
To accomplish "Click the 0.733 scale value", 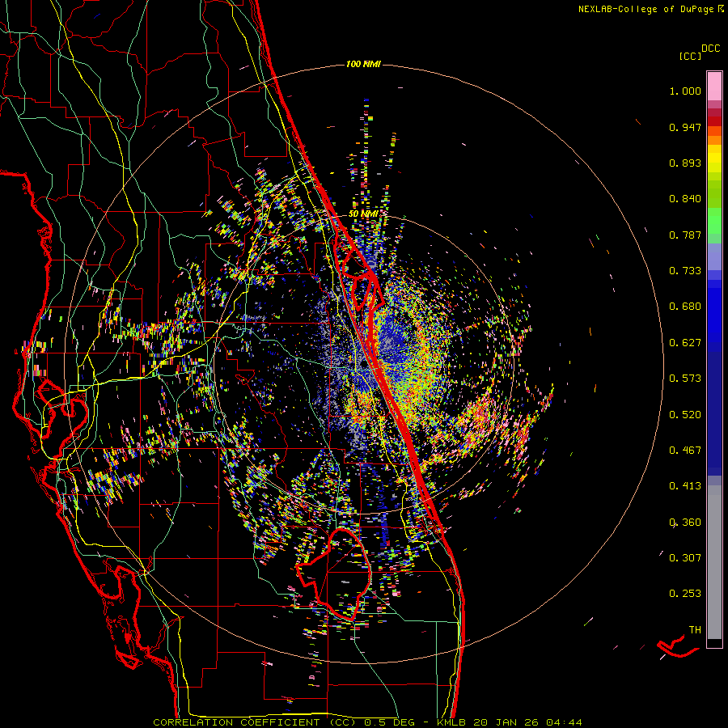I will [685, 271].
